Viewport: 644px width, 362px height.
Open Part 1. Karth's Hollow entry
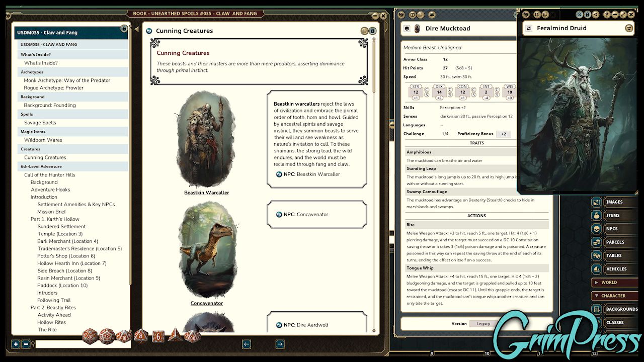(x=55, y=219)
